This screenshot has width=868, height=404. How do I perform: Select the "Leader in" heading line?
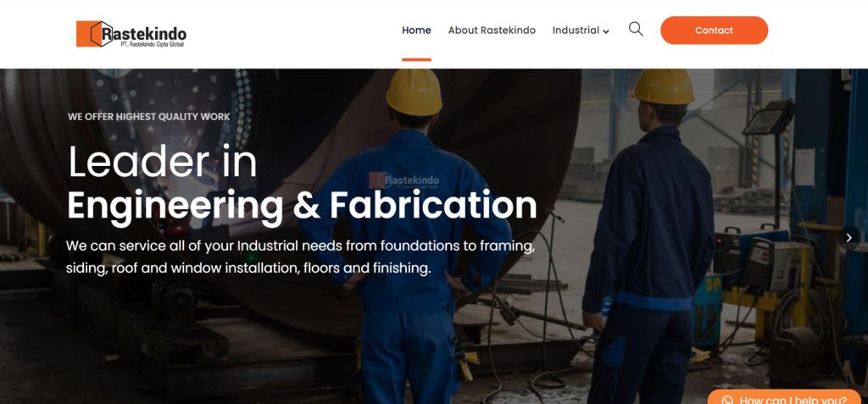162,162
